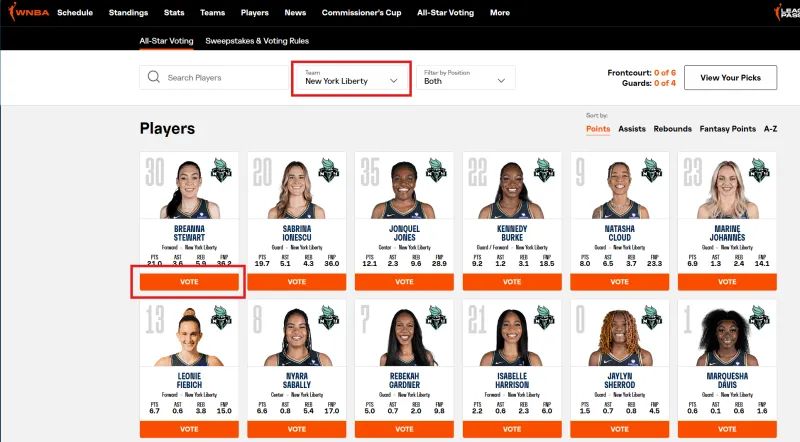Open the Commissioner's Cup menu item
The width and height of the screenshot is (800, 442).
click(x=361, y=12)
